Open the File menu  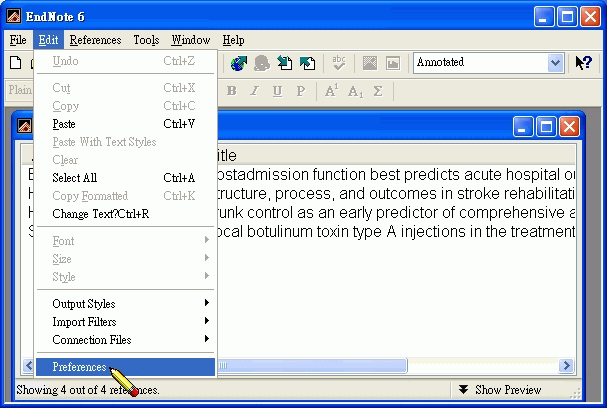point(18,40)
